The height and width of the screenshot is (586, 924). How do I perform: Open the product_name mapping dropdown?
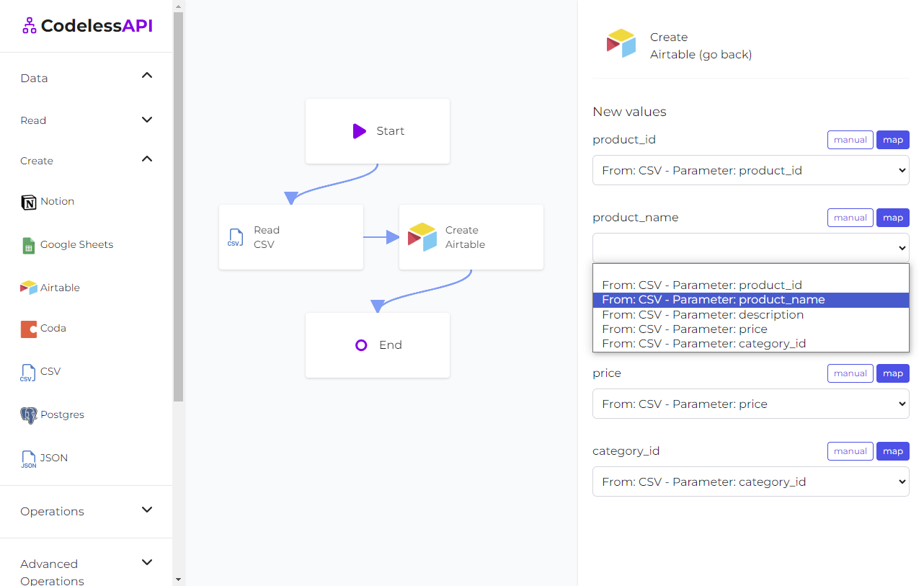(x=751, y=248)
